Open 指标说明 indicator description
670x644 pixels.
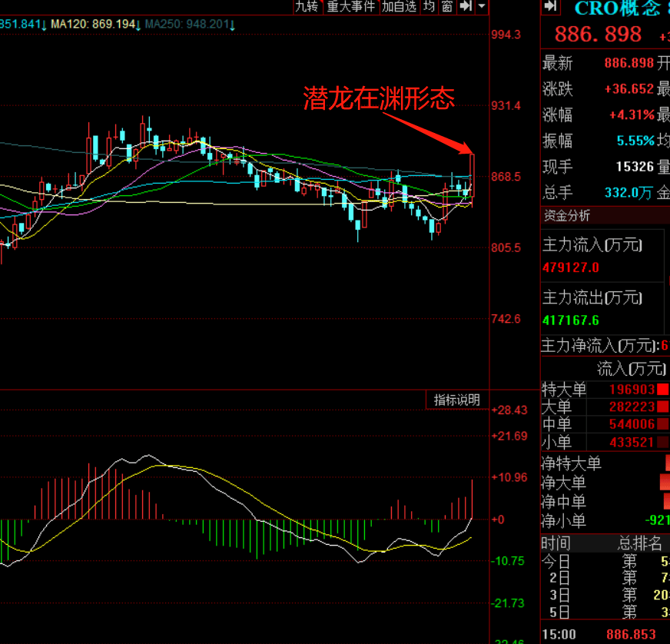[x=456, y=400]
